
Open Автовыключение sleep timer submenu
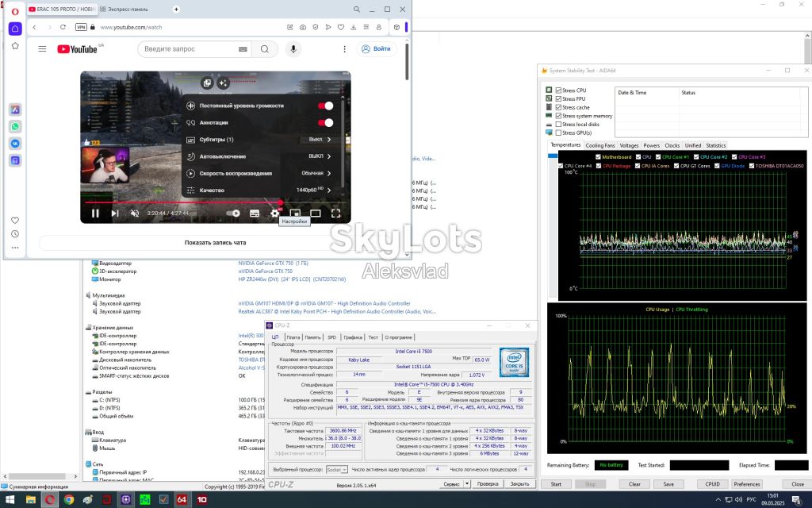click(259, 156)
